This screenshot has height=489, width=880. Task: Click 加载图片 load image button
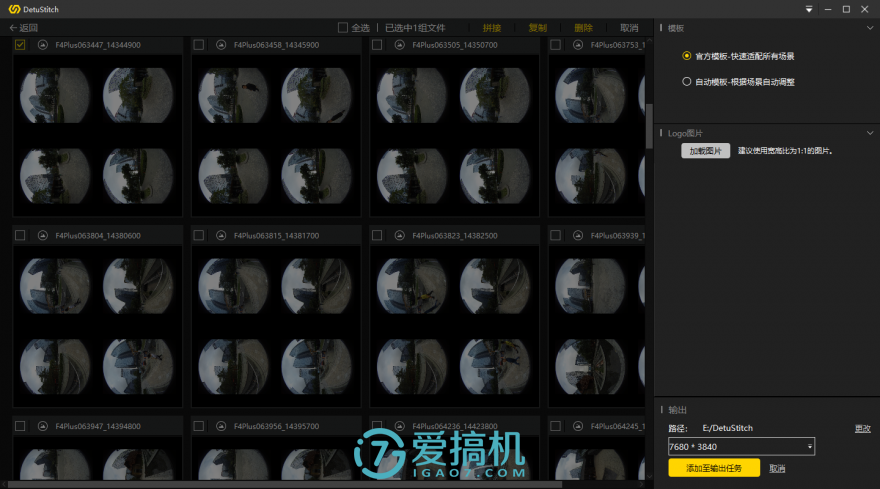pyautogui.click(x=705, y=150)
